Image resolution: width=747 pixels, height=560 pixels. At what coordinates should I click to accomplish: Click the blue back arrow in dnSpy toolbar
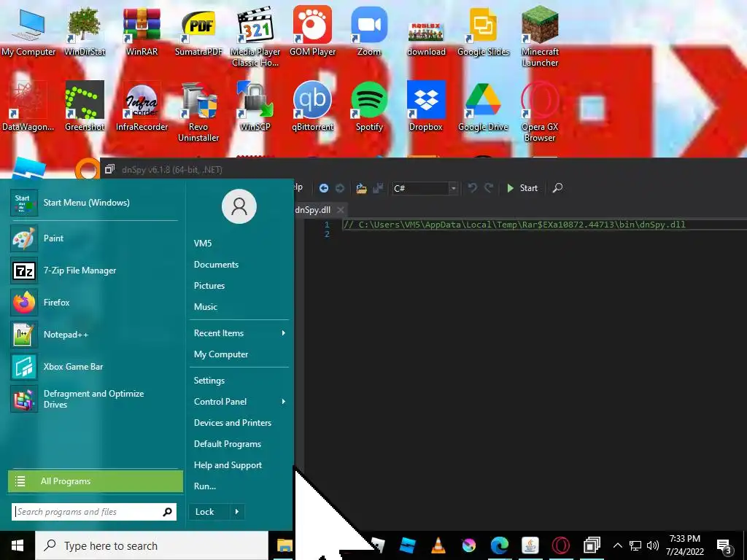click(323, 188)
